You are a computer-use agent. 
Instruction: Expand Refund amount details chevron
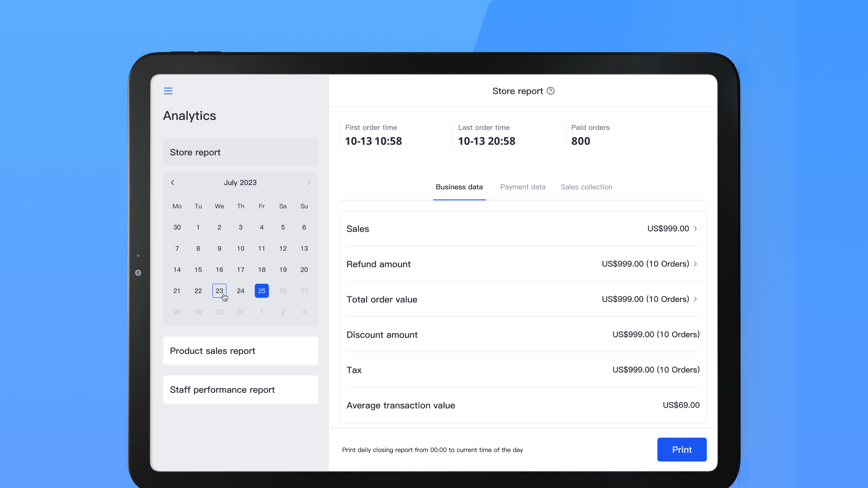[695, 264]
